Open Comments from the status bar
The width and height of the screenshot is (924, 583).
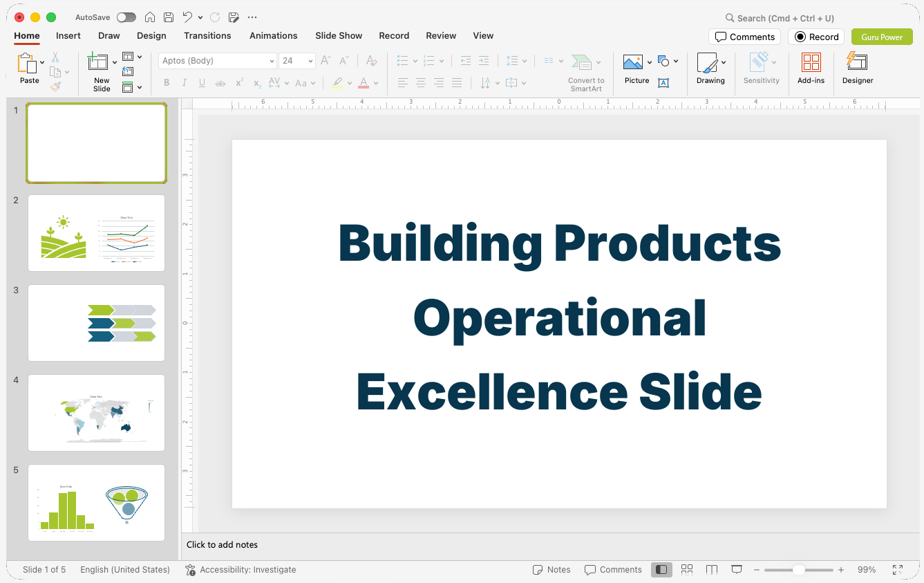tap(613, 570)
